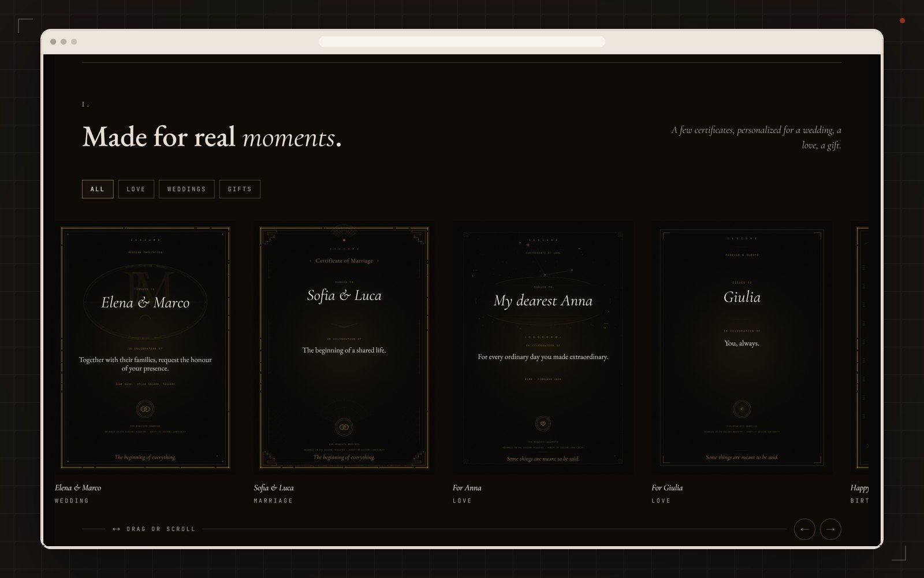Click the 'DRAG OR SCROLL' hint text
This screenshot has height=578, width=924.
click(161, 529)
